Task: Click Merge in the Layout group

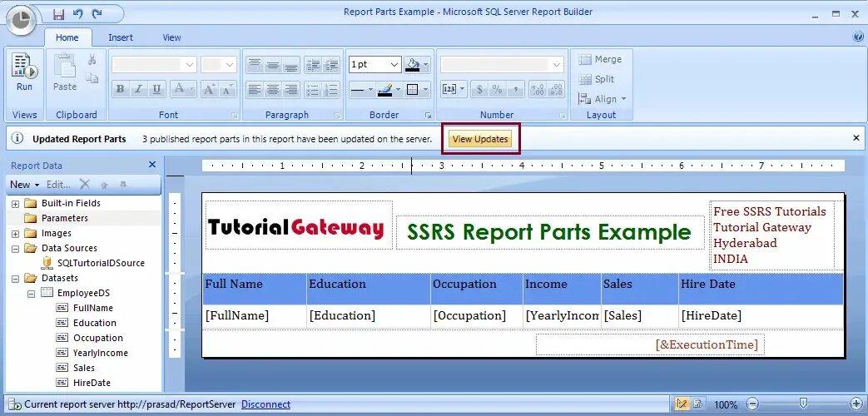Action: click(x=600, y=59)
